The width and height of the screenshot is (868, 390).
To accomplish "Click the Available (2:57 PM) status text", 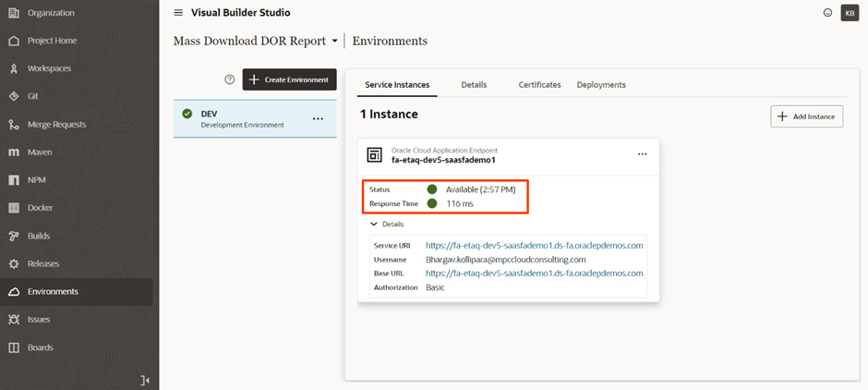I will click(x=480, y=189).
